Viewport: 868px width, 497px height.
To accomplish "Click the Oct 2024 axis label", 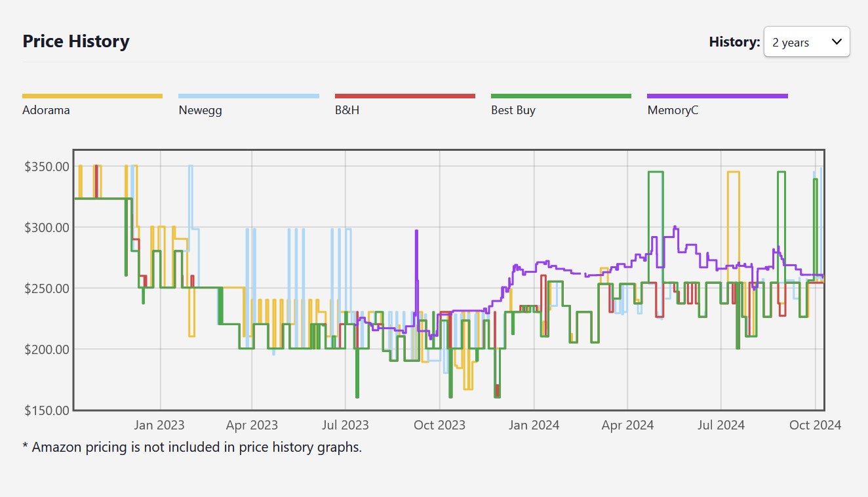I will click(815, 425).
